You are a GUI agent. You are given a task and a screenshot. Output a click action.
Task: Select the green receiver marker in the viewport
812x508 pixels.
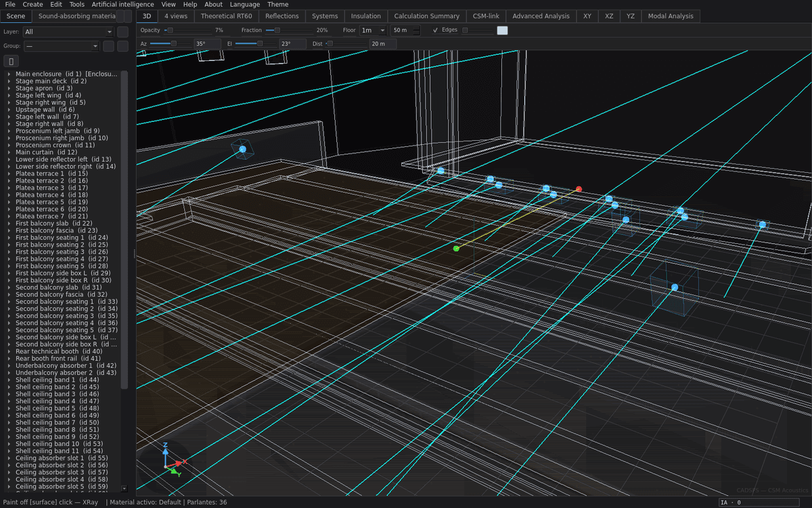(456, 249)
